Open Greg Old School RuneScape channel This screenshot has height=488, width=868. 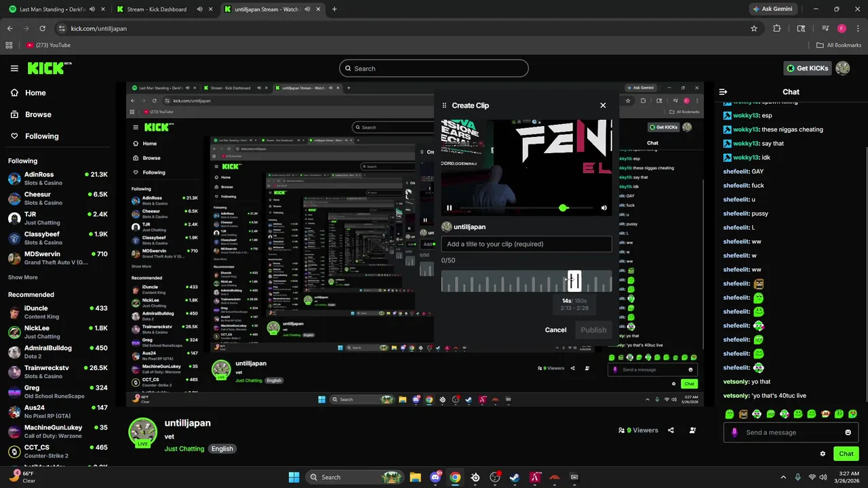pos(58,392)
